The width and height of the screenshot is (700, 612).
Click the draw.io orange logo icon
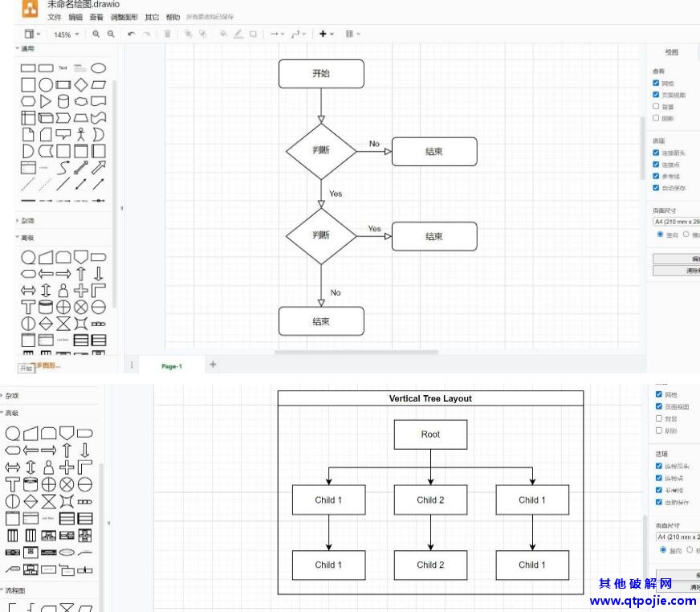30,9
